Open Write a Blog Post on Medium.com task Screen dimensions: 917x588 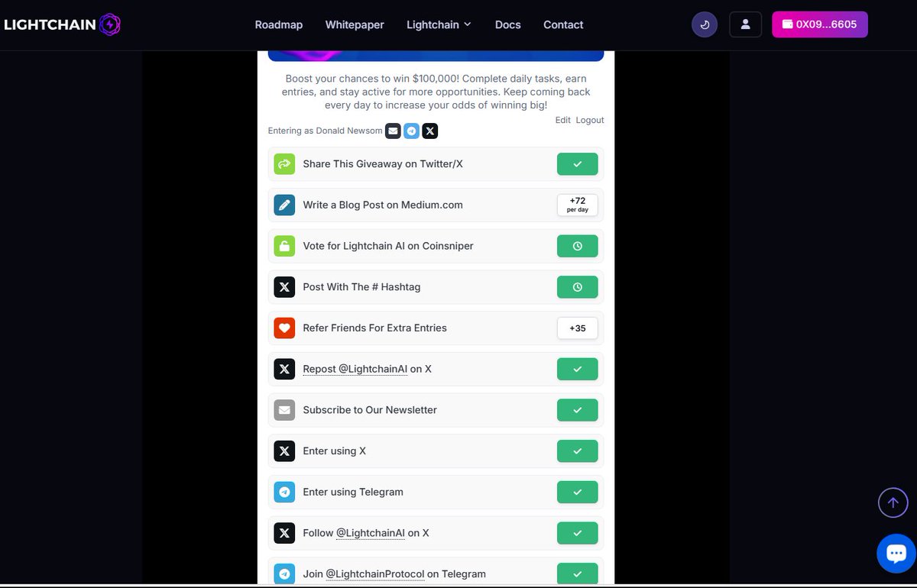click(x=436, y=205)
